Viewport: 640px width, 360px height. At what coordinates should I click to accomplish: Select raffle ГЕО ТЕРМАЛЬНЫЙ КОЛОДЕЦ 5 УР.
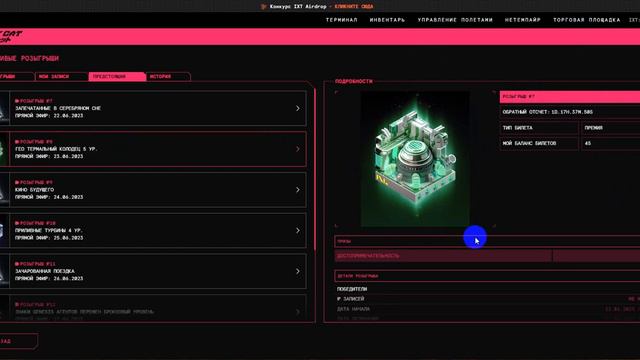click(x=56, y=149)
